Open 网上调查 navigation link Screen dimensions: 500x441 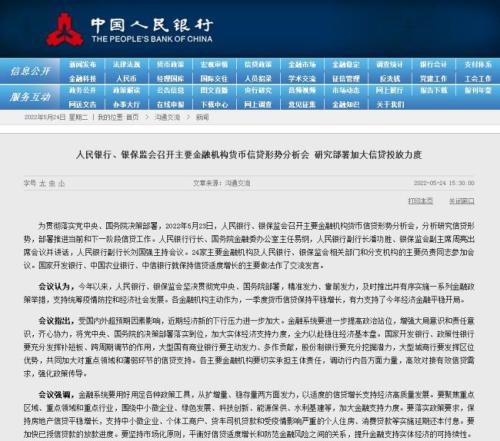pos(258,105)
